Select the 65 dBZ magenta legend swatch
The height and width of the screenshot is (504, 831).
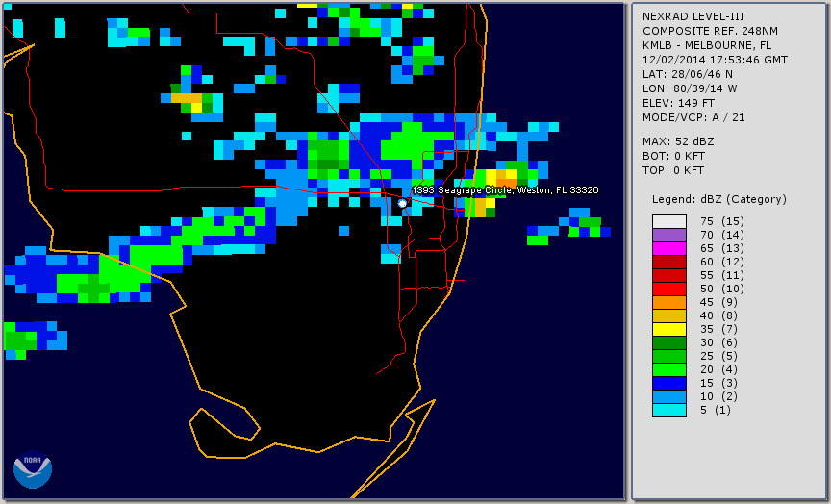click(669, 248)
